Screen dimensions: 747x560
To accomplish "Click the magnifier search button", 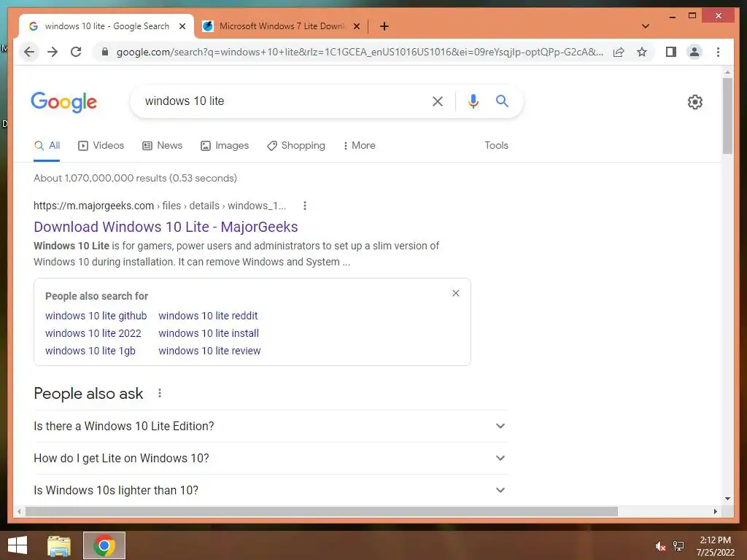I will (502, 101).
